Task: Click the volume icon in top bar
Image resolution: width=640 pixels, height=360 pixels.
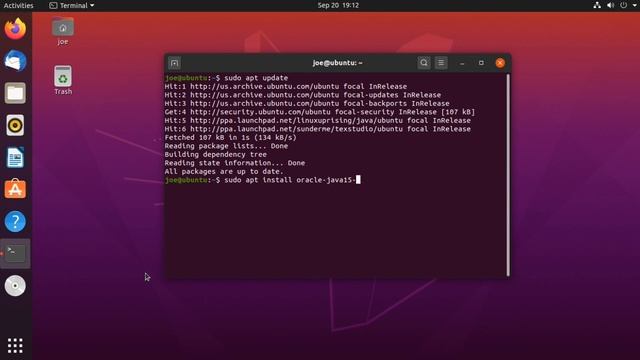Action: pos(610,5)
